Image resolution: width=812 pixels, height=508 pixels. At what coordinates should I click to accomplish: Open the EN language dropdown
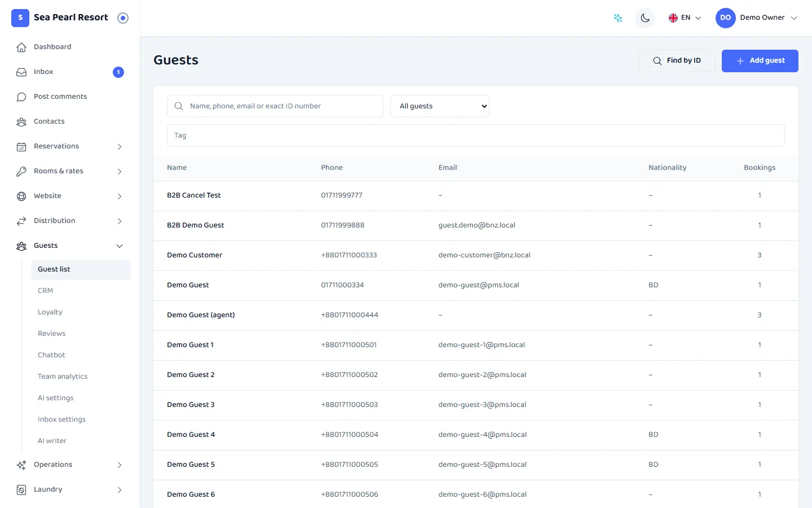pyautogui.click(x=685, y=18)
